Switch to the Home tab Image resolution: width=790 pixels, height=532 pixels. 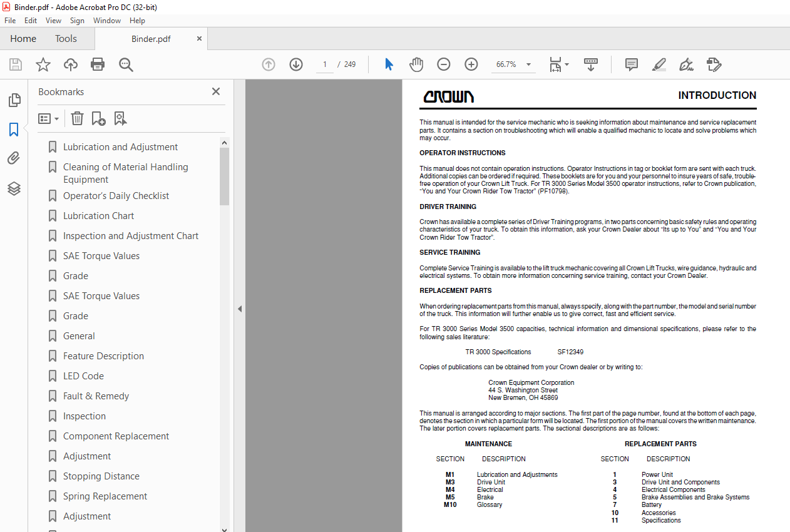[x=23, y=39]
